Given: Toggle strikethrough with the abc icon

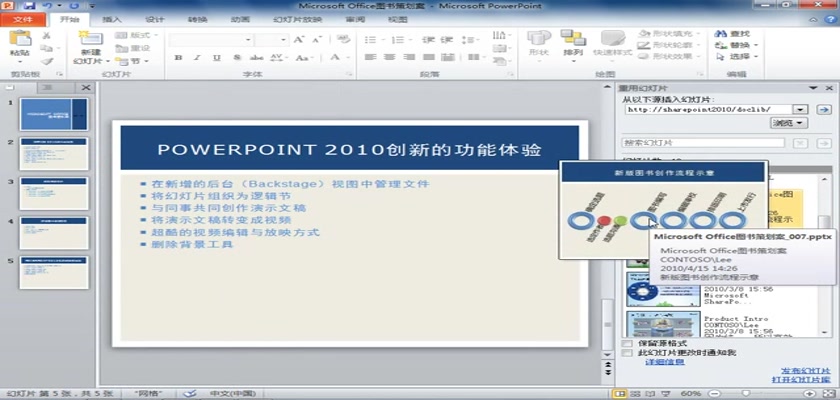Looking at the screenshot, I should tap(257, 58).
